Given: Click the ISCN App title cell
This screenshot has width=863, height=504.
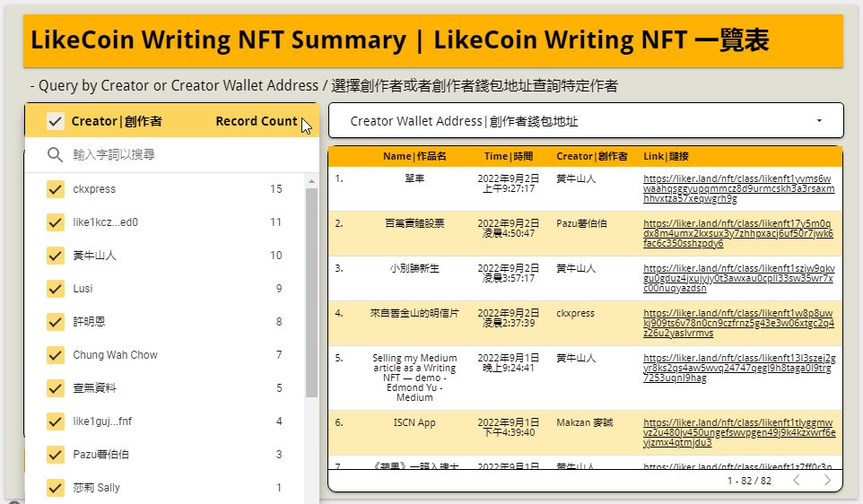Looking at the screenshot, I should (x=414, y=422).
